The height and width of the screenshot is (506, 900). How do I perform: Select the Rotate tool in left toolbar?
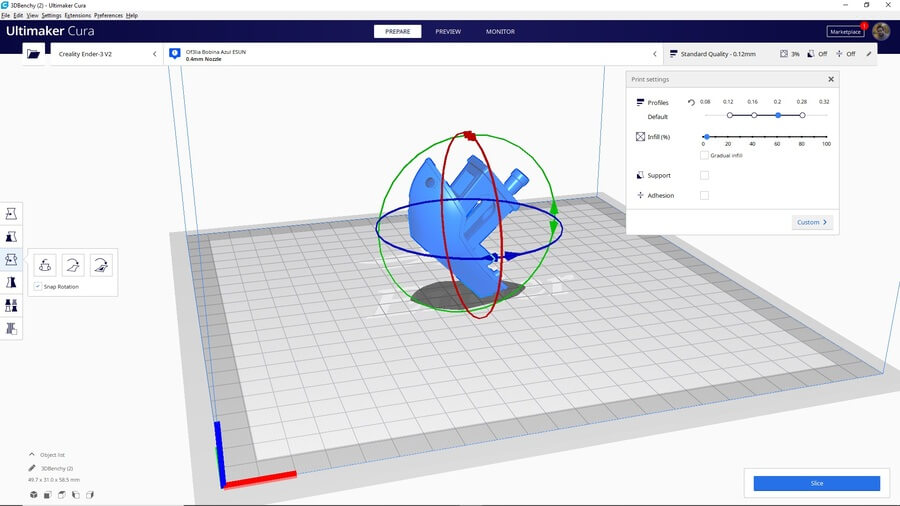[11, 259]
